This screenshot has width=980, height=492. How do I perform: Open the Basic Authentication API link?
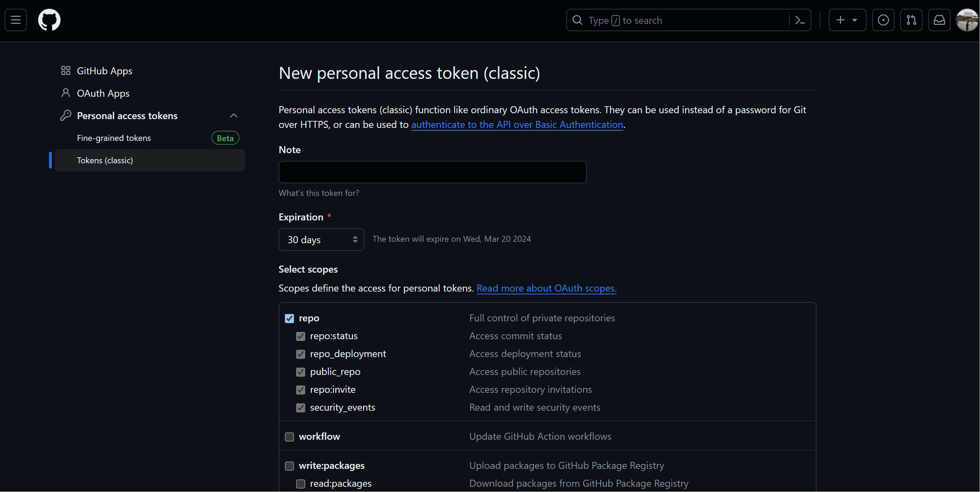click(517, 124)
